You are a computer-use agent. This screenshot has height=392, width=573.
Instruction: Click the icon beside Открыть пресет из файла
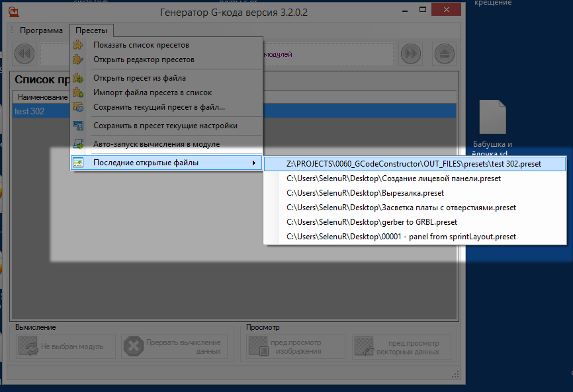point(78,78)
